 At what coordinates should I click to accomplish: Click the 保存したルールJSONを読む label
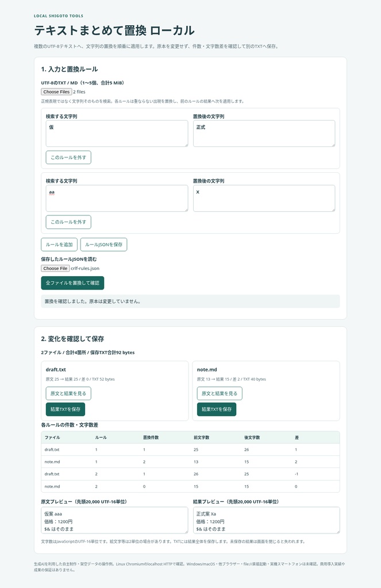69,259
